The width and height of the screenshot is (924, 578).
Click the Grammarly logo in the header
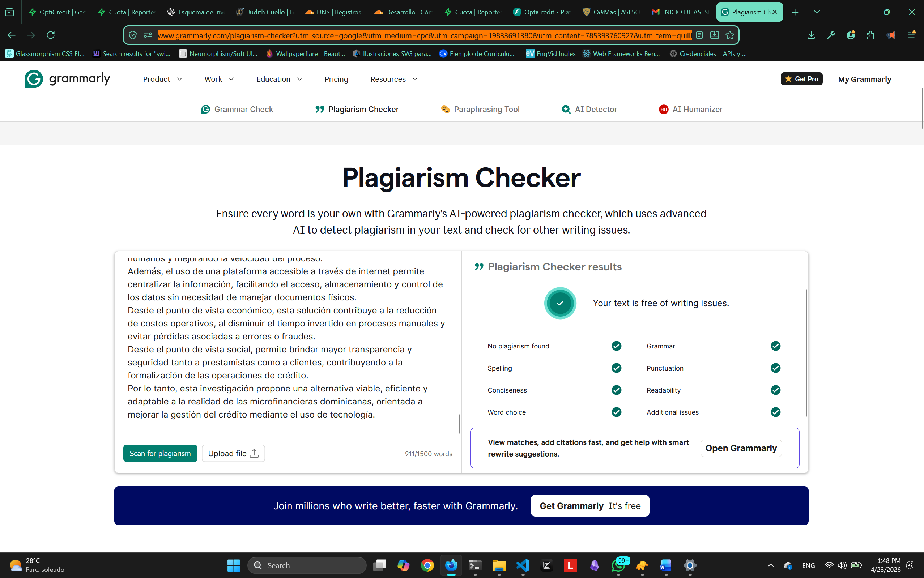pyautogui.click(x=67, y=79)
